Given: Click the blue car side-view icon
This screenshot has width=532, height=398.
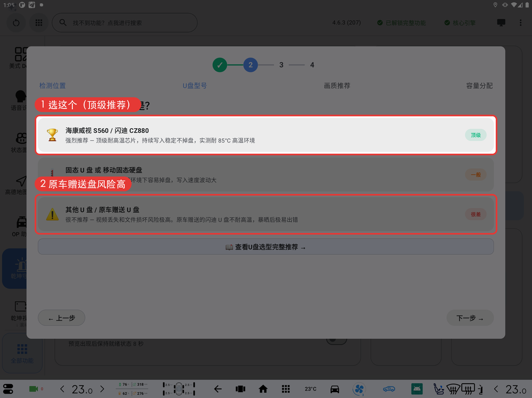Looking at the screenshot, I should 389,389.
